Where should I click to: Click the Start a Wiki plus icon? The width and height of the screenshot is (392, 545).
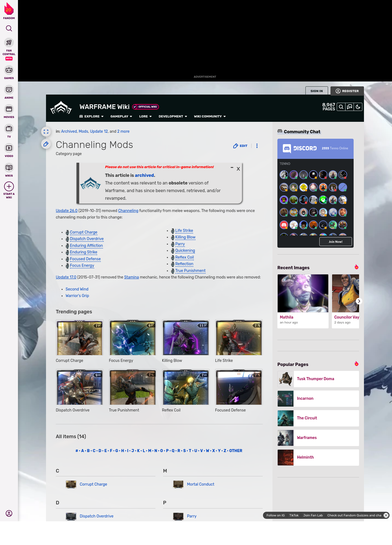(9, 187)
